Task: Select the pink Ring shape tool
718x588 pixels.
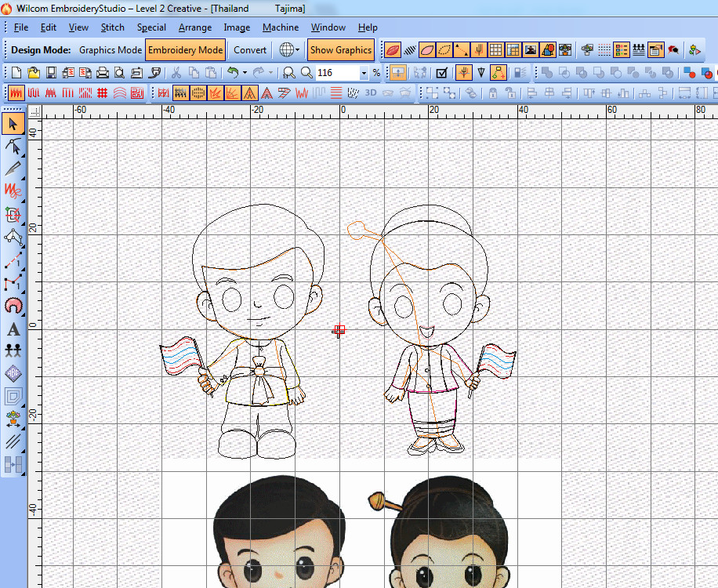Action: pos(13,306)
